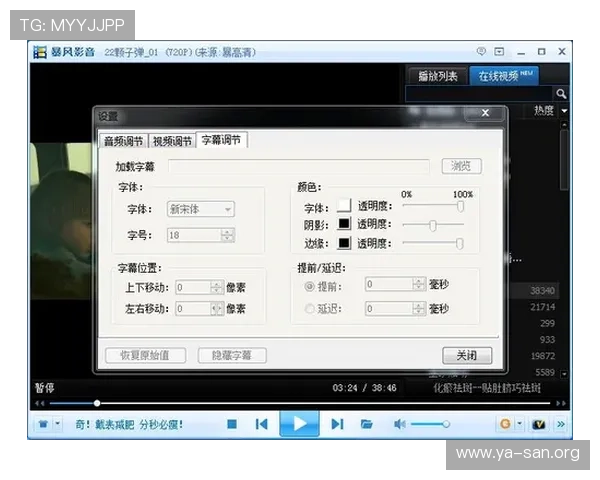Click the ad link 奇！戴表减肥 分秒必瘦
Viewport: 600px width, 480px height.
coord(129,424)
